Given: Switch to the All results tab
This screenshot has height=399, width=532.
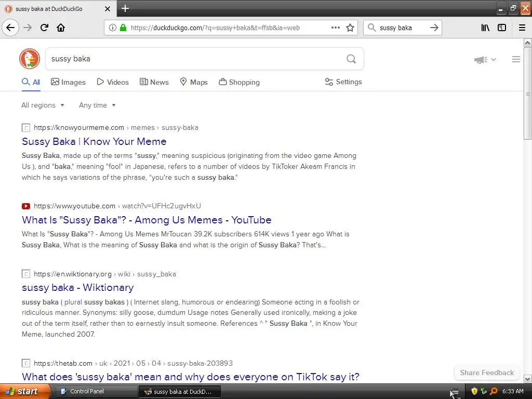Looking at the screenshot, I should point(31,82).
